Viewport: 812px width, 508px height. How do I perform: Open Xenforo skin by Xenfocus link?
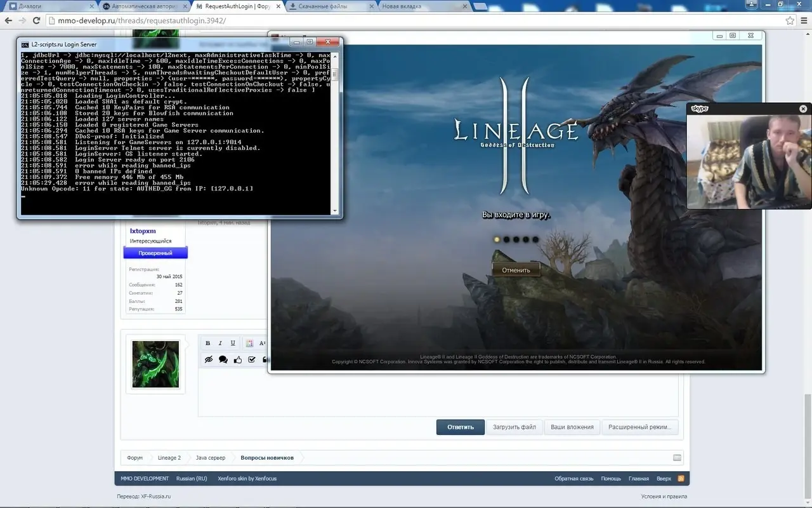247,478
